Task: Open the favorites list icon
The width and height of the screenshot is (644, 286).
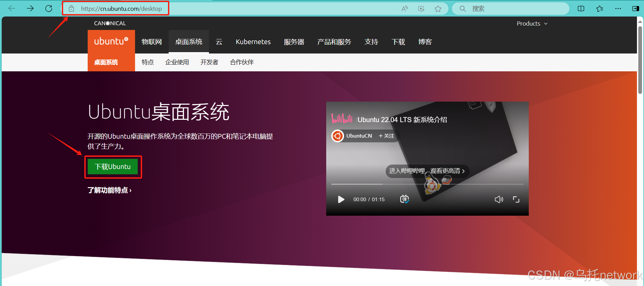Action: (600, 9)
